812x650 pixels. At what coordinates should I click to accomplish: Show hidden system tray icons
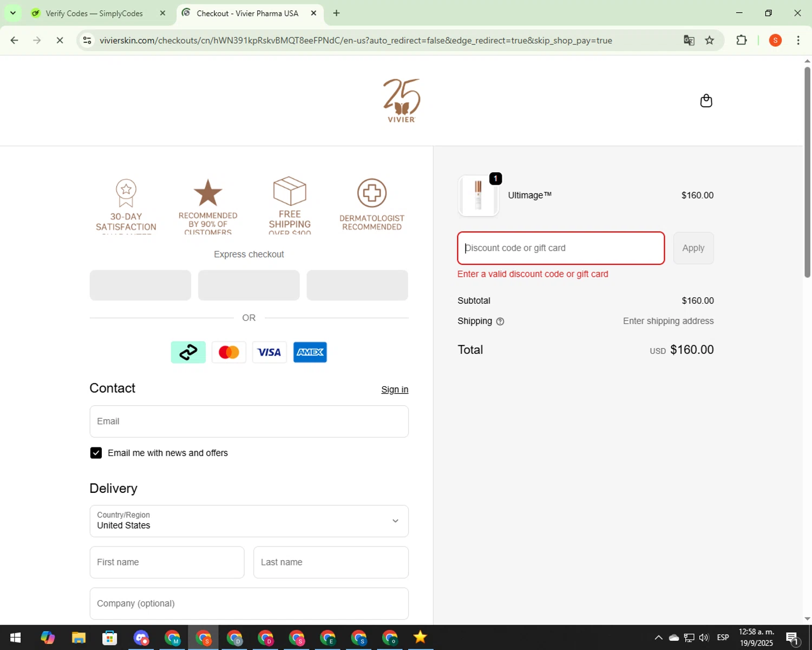click(x=658, y=638)
